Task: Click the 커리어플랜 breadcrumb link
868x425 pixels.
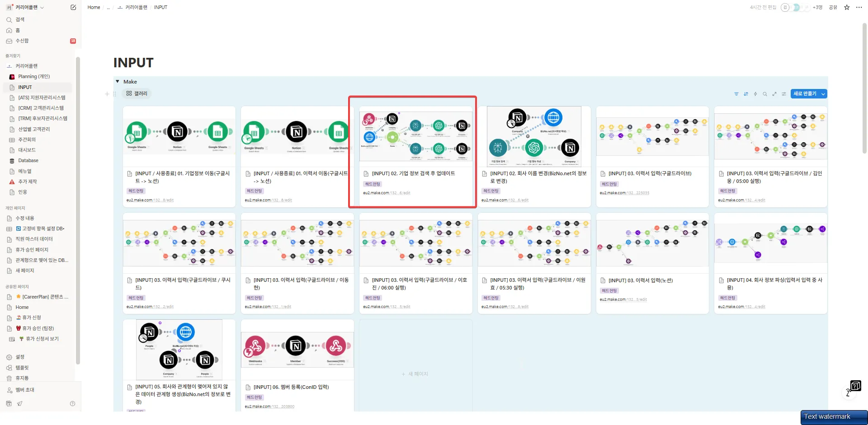Action: (x=132, y=8)
